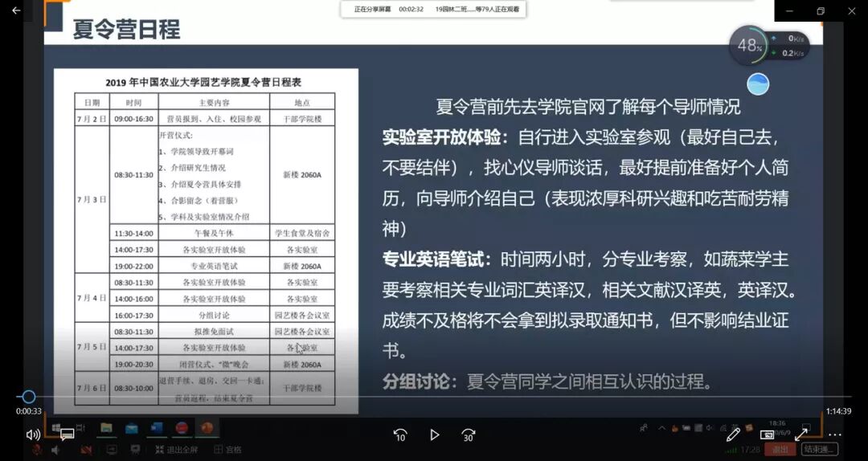Click the grey speaker icon in meeting bar
The image size is (868, 461).
56,450
